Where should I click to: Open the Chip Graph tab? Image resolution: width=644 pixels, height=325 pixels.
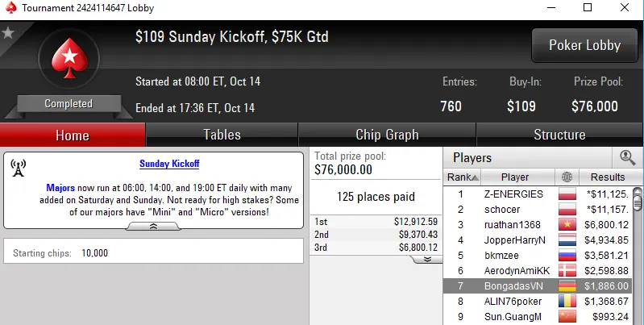click(x=387, y=135)
